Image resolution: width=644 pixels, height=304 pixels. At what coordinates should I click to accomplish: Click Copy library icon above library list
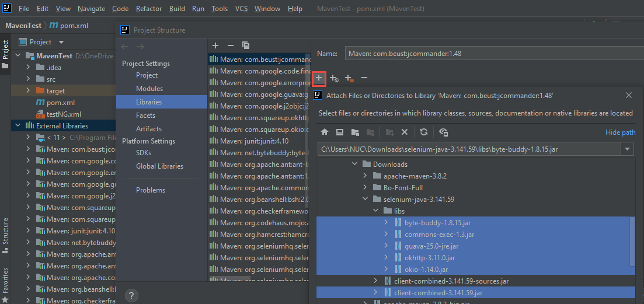tap(246, 46)
